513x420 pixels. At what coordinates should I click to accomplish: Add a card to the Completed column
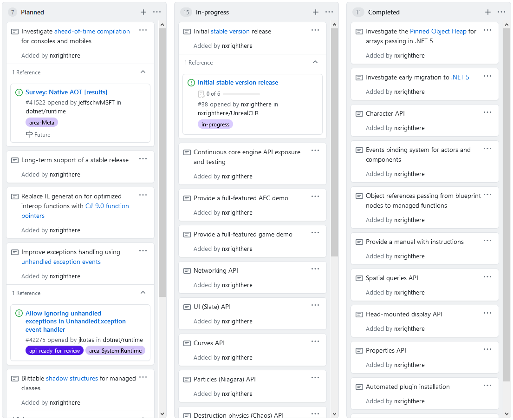[x=488, y=12]
